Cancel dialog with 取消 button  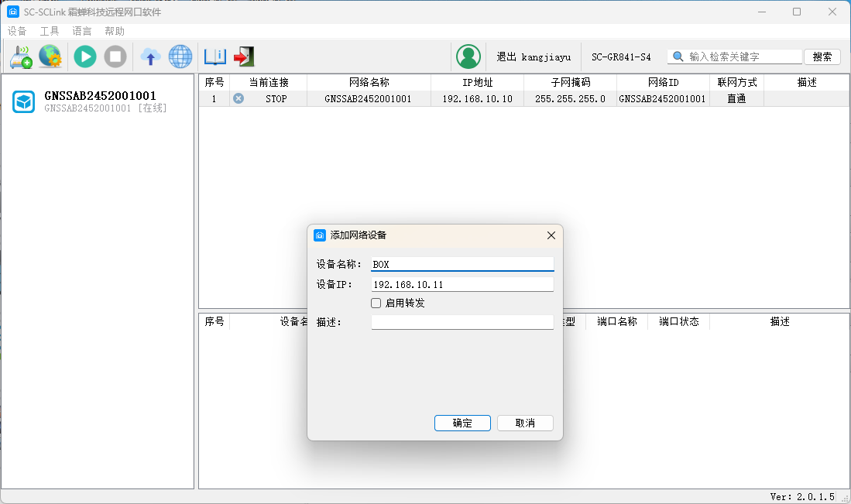tap(525, 423)
